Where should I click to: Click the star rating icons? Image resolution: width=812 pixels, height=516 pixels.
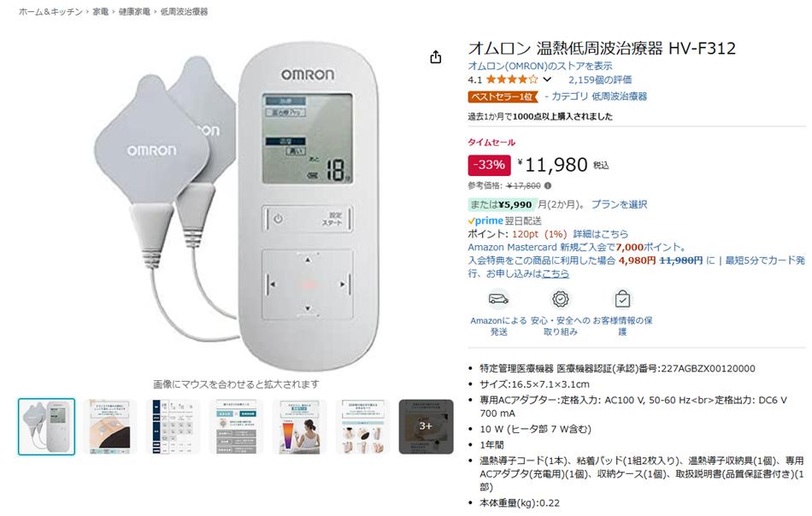pos(512,79)
